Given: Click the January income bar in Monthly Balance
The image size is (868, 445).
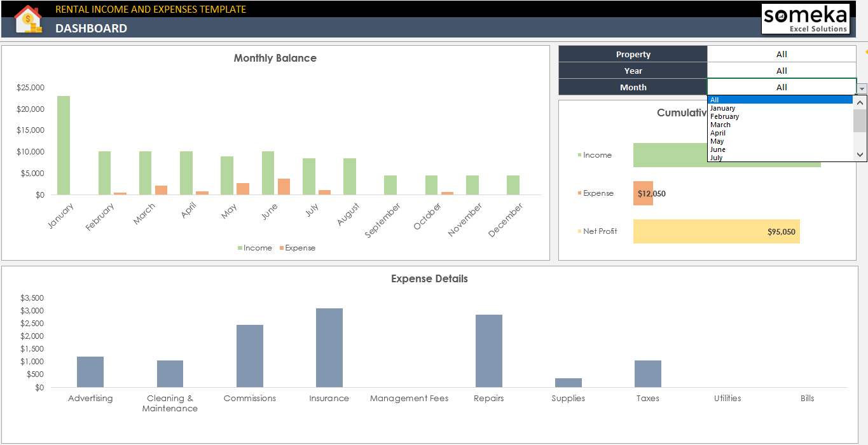Looking at the screenshot, I should point(62,143).
